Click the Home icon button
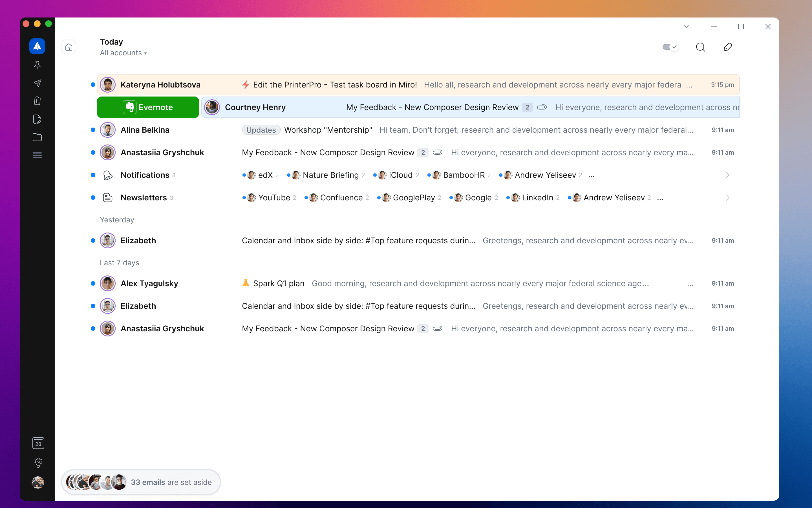The width and height of the screenshot is (812, 508). pyautogui.click(x=69, y=47)
